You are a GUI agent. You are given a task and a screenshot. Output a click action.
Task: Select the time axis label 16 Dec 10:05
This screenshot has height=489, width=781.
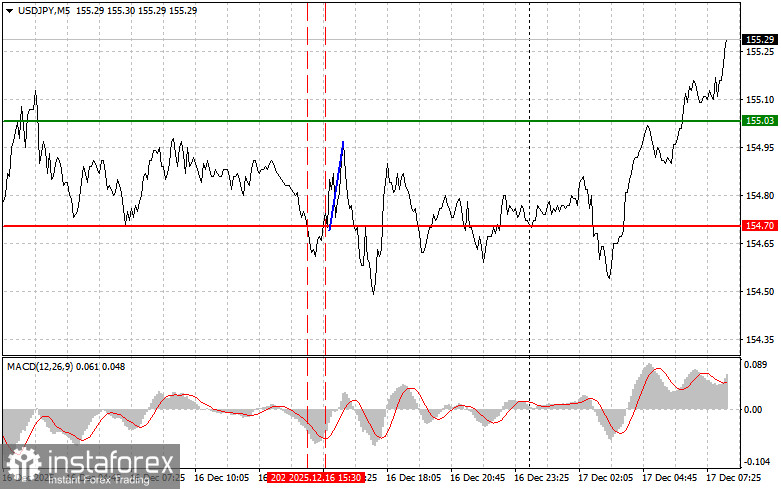point(221,478)
